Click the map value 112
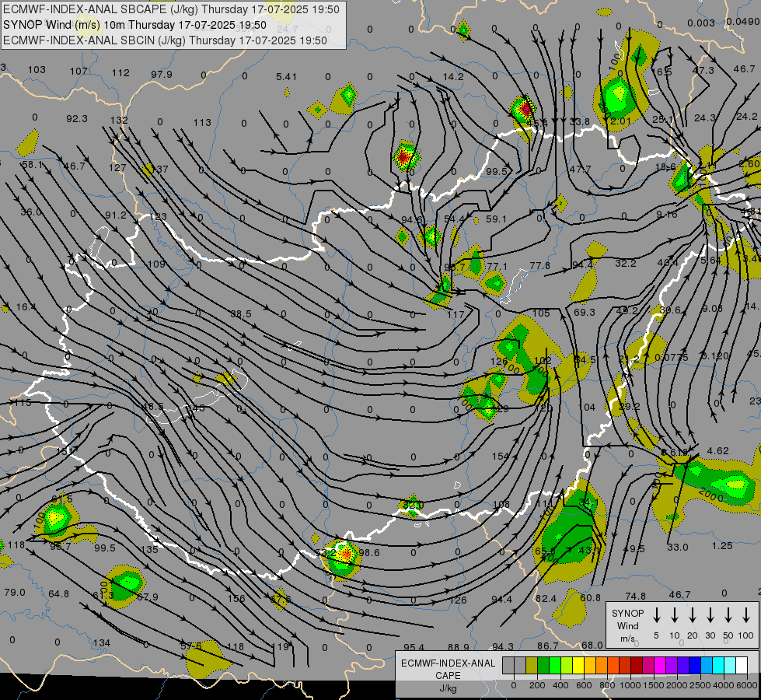Image resolution: width=761 pixels, height=700 pixels. (120, 73)
